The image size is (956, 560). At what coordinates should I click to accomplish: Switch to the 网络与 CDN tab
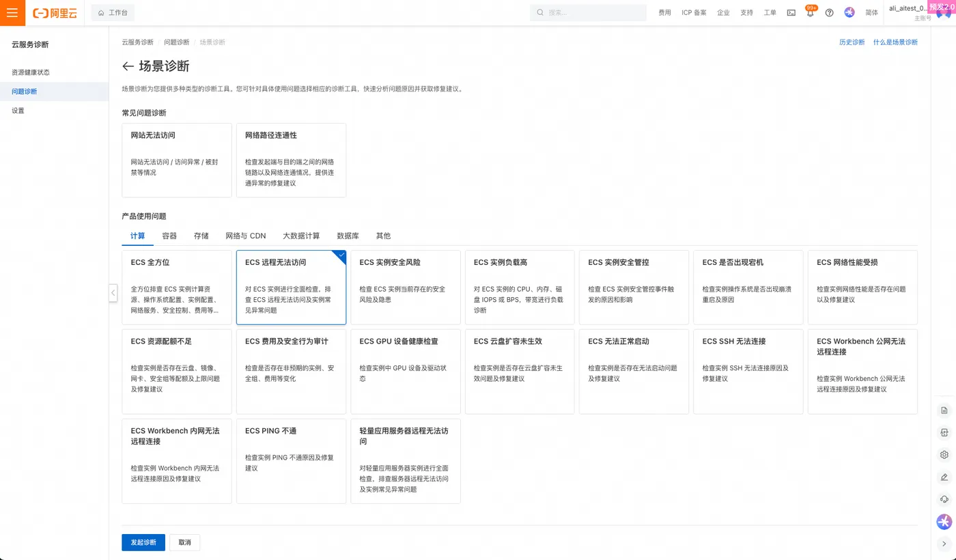click(x=246, y=236)
